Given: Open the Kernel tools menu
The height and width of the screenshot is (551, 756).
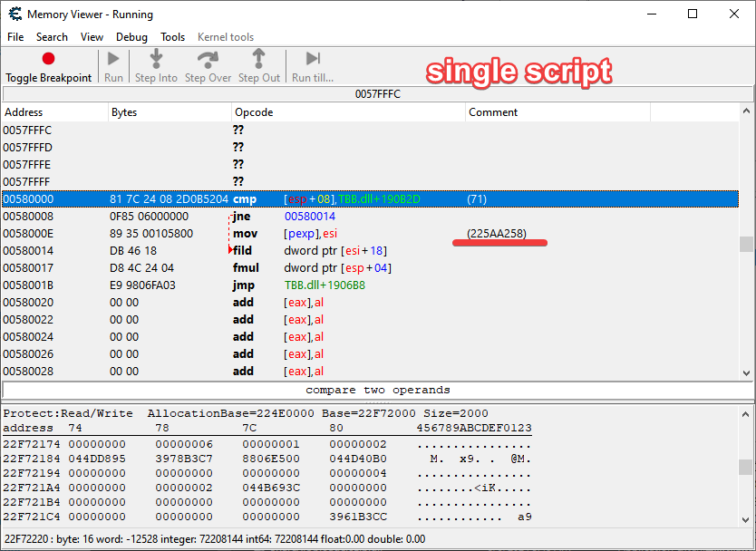Looking at the screenshot, I should [225, 37].
